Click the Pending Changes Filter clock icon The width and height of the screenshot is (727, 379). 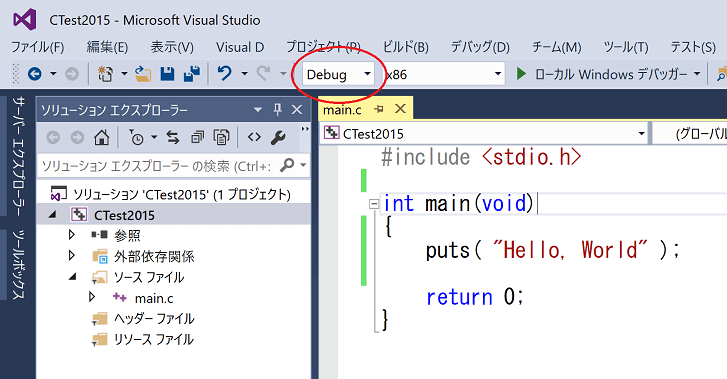click(x=136, y=137)
